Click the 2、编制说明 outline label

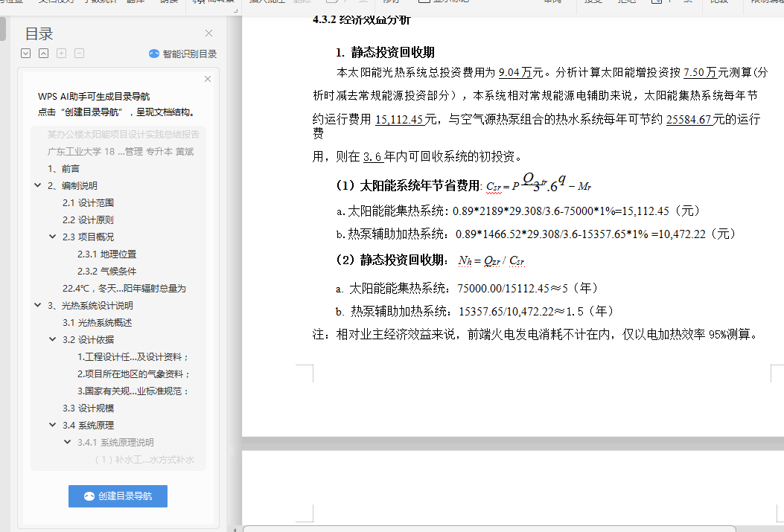tap(72, 186)
